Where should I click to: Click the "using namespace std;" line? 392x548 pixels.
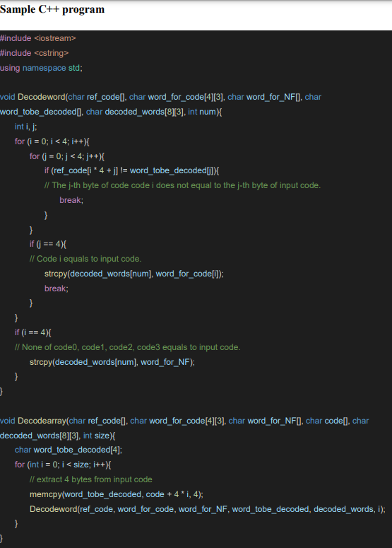(x=41, y=68)
